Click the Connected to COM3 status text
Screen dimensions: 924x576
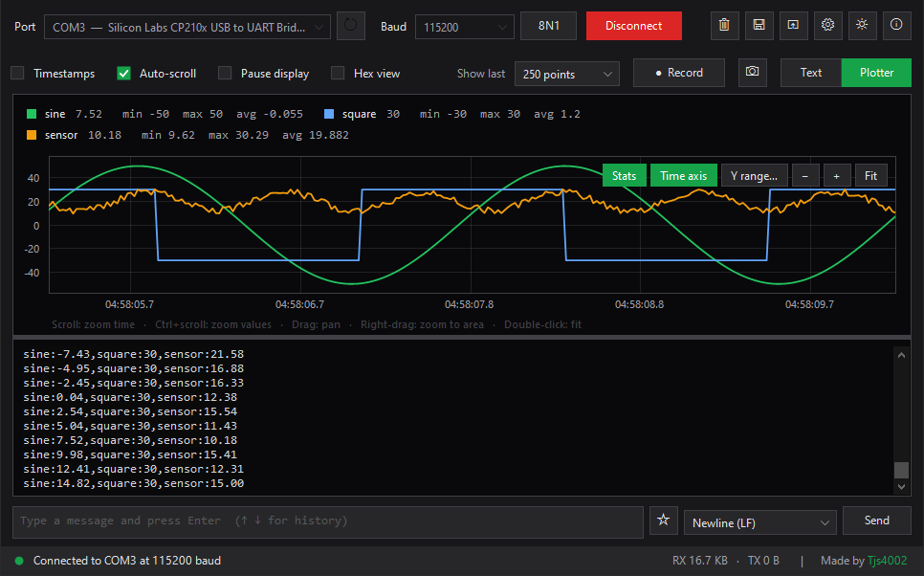127,561
